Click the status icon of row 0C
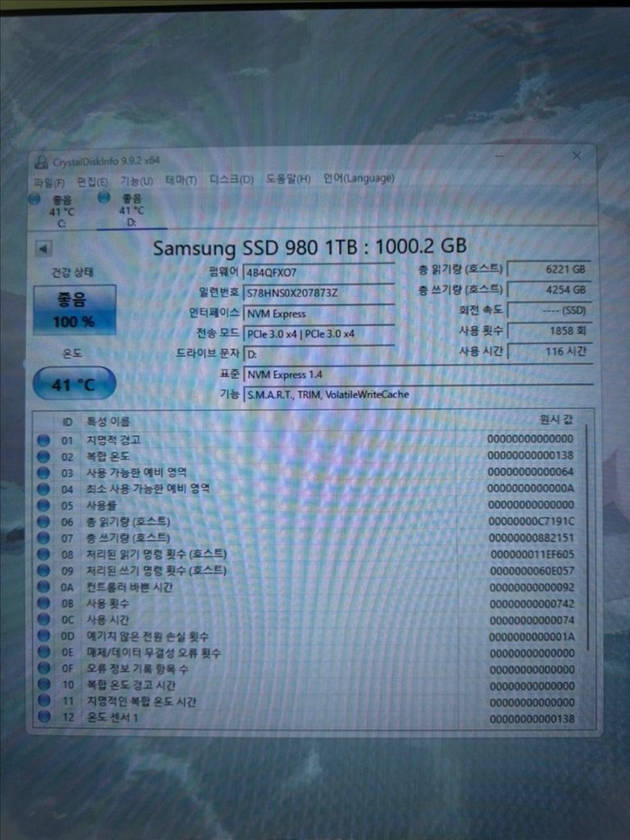The image size is (630, 840). [44, 620]
